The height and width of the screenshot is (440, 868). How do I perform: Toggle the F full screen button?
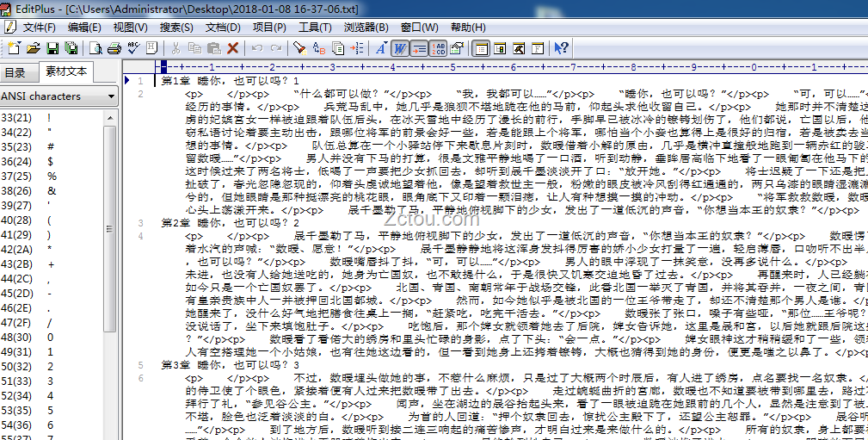click(538, 48)
